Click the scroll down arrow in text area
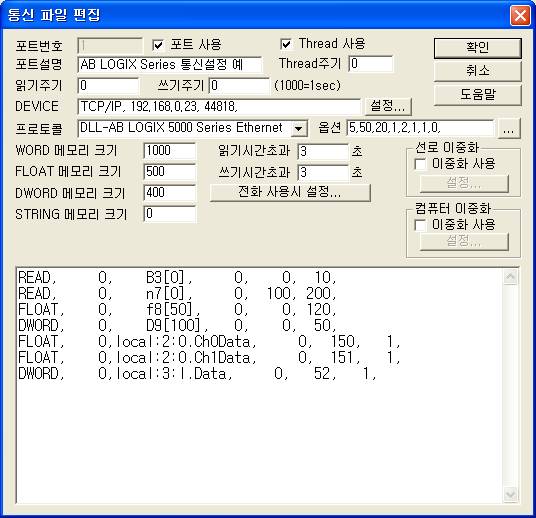536x518 pixels. tap(511, 494)
